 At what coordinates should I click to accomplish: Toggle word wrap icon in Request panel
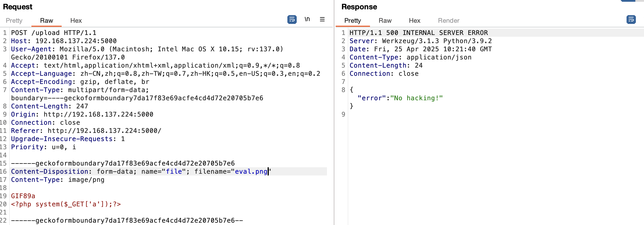click(292, 20)
